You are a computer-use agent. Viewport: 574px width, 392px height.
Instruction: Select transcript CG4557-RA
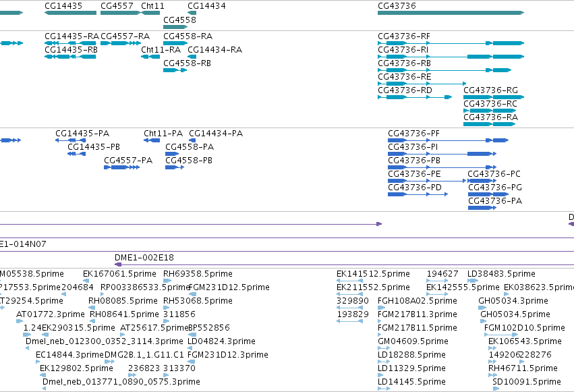(121, 43)
